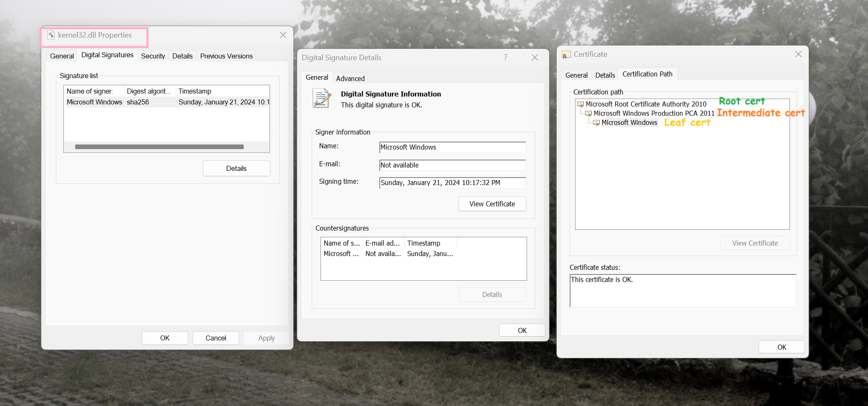Select the Digital Signatures tab
This screenshot has height=406, width=868.
(107, 55)
